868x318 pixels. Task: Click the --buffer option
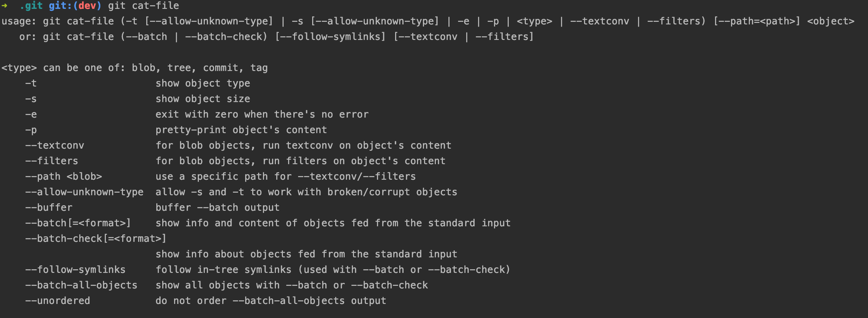(49, 207)
